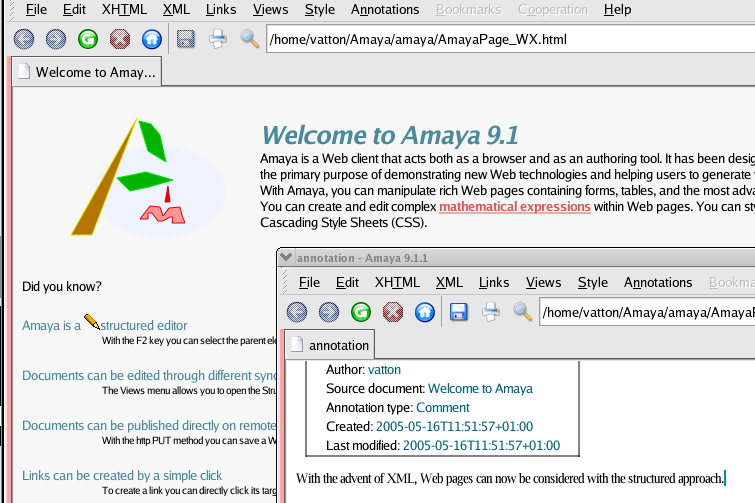Select the 'Welcome to Amay...' tab

87,72
